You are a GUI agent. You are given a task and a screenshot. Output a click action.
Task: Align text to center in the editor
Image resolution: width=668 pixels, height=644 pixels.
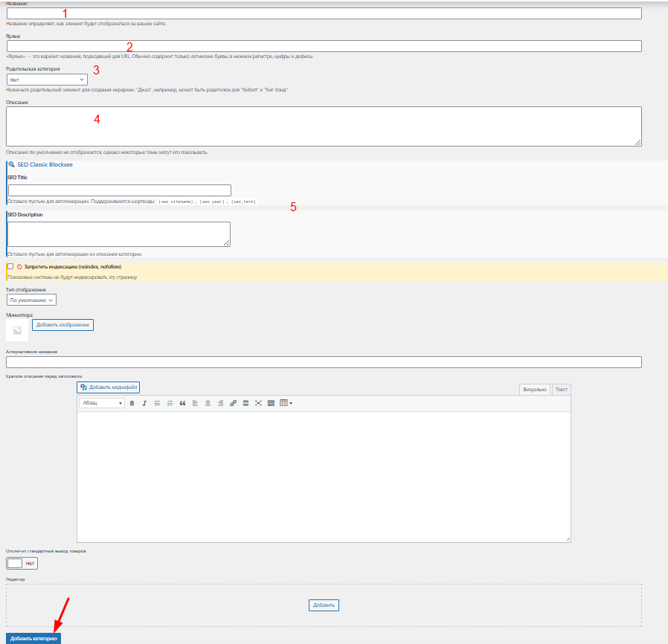coord(208,403)
